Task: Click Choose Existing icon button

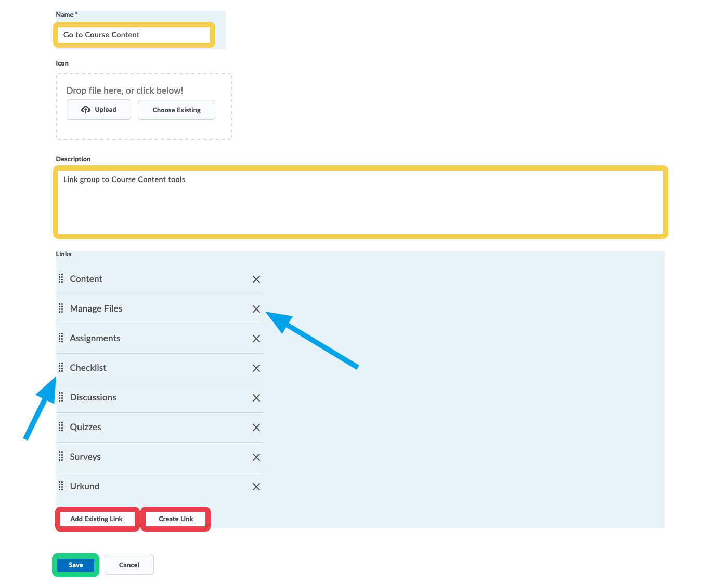Action: click(176, 110)
